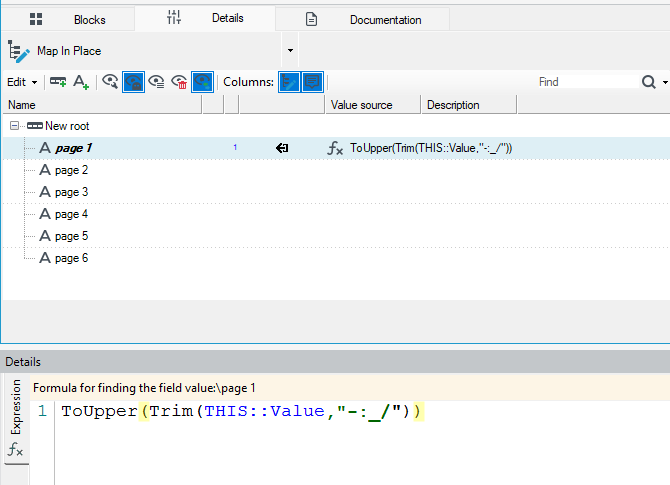Click the eye with list lines icon

[156, 82]
